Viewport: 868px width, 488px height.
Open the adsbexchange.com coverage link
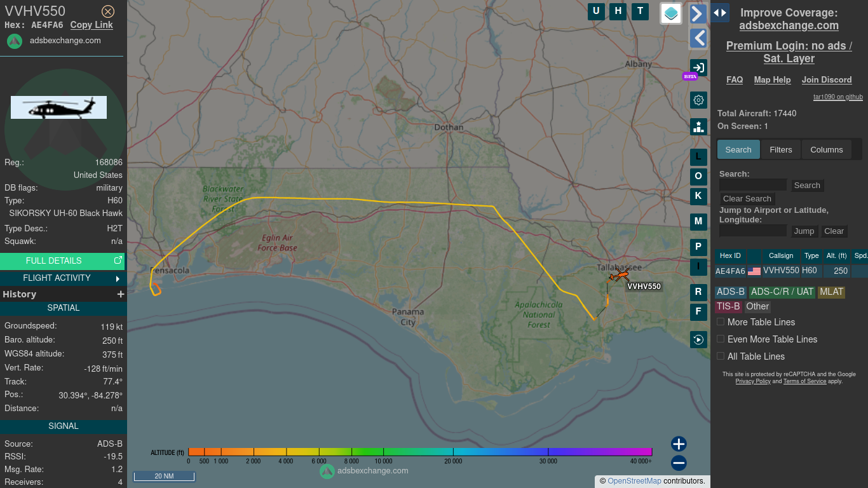[x=789, y=25]
